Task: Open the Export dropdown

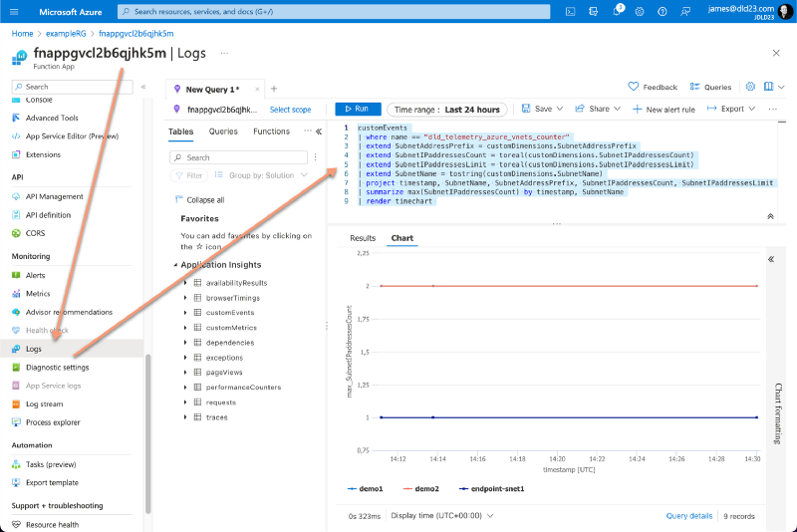Action: tap(731, 109)
